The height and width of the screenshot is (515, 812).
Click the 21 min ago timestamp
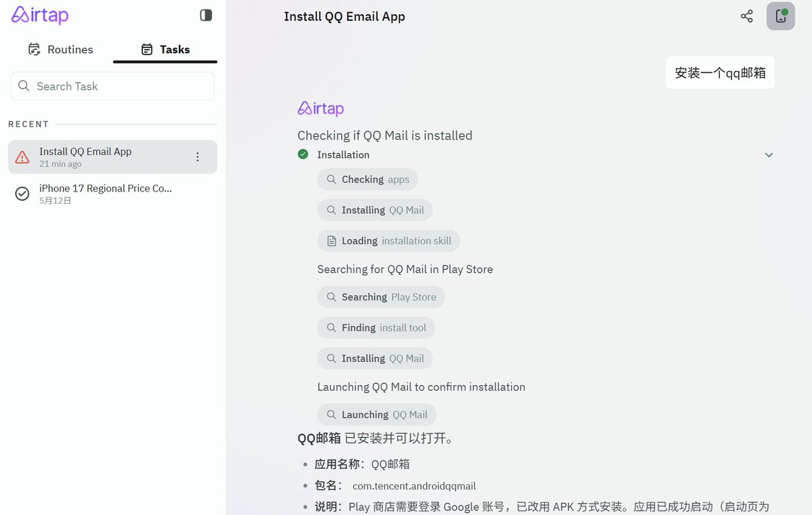[x=60, y=164]
